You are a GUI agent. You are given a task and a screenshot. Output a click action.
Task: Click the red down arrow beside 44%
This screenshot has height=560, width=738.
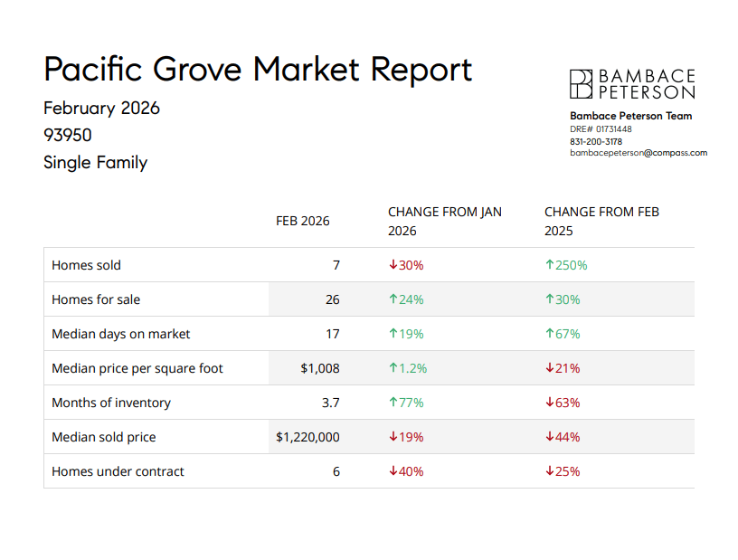549,437
